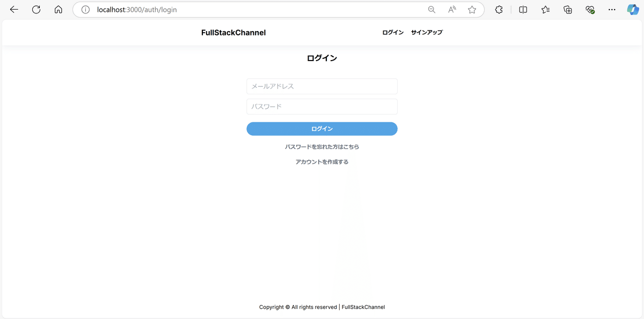Click the ログイン page heading text
Screen dimensions: 644x319
coord(322,58)
